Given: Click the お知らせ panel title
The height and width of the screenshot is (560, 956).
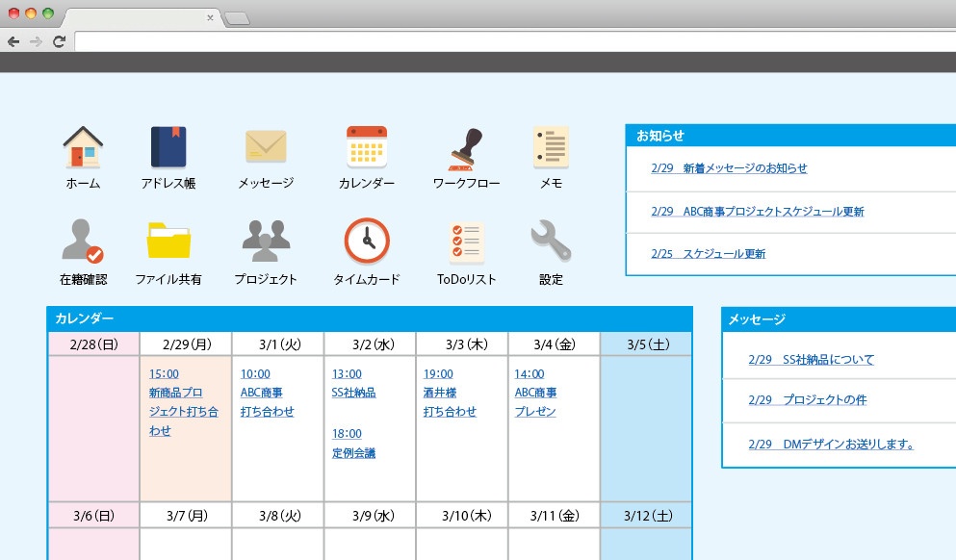Looking at the screenshot, I should pos(659,136).
